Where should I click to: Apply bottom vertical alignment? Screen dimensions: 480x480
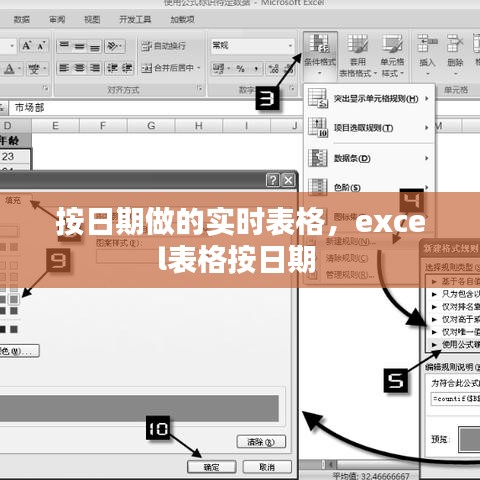coord(95,46)
